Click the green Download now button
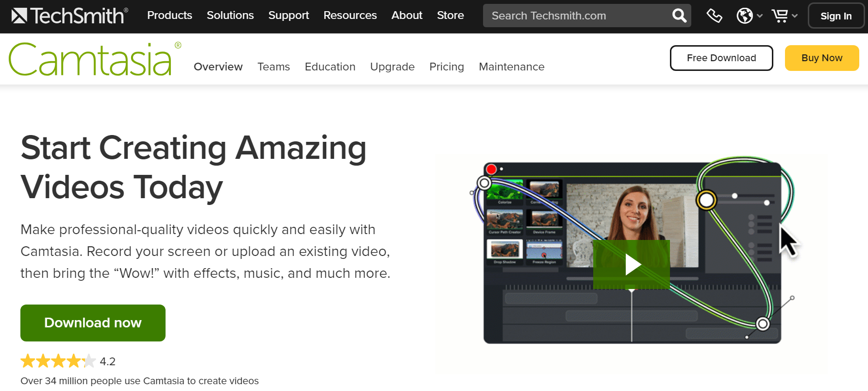Viewport: 868px width, 391px height. pyautogui.click(x=93, y=323)
